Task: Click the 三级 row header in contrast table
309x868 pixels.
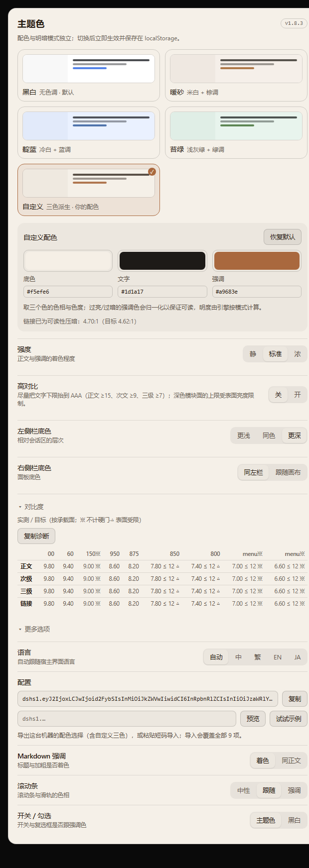Action: pyautogui.click(x=26, y=591)
